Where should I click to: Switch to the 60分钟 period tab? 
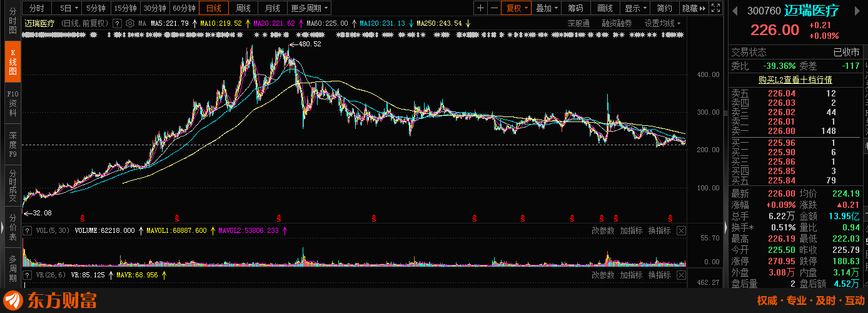point(184,8)
